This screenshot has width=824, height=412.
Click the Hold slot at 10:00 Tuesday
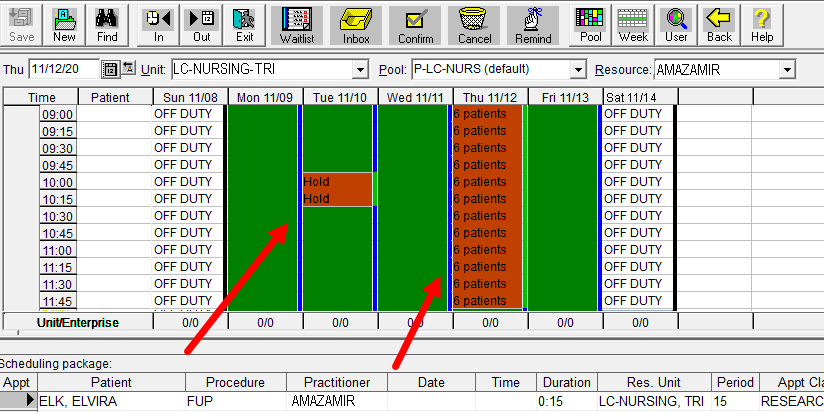click(337, 181)
